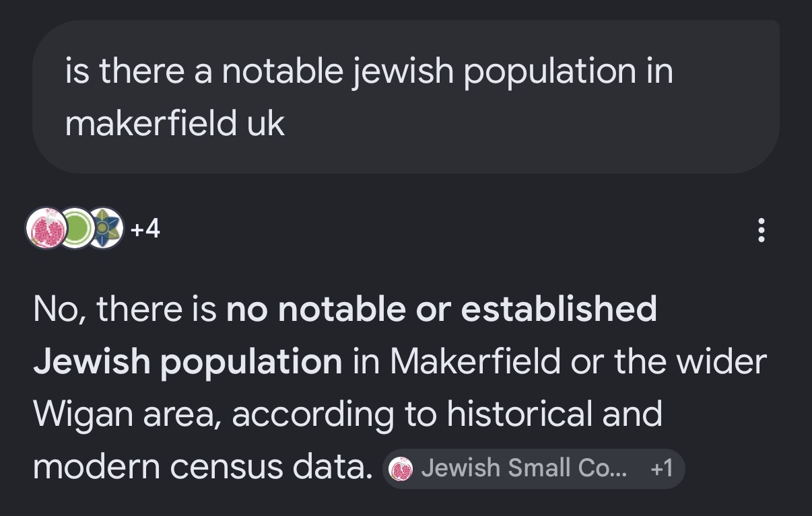Select the bold phrase 'no notable or established'
The width and height of the screenshot is (812, 516).
(442, 309)
